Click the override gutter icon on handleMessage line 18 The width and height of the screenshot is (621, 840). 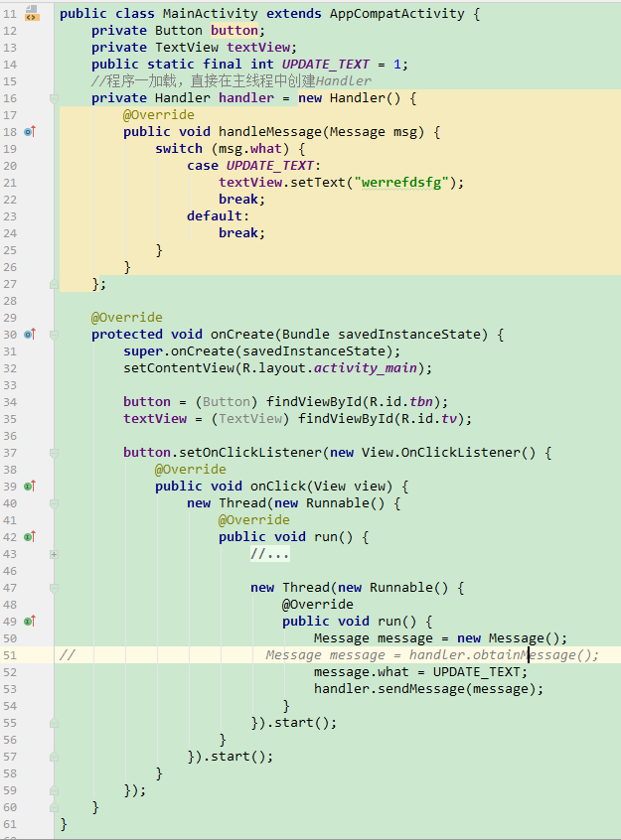[x=30, y=131]
